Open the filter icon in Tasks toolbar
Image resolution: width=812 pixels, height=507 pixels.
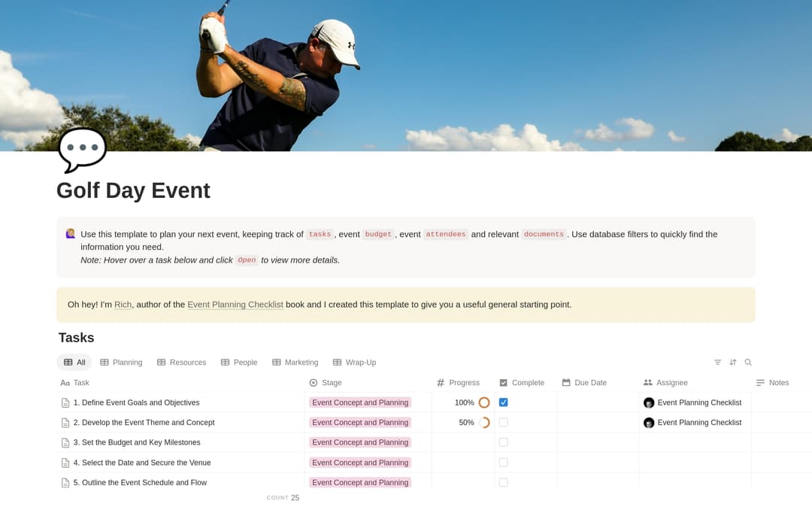pyautogui.click(x=718, y=363)
